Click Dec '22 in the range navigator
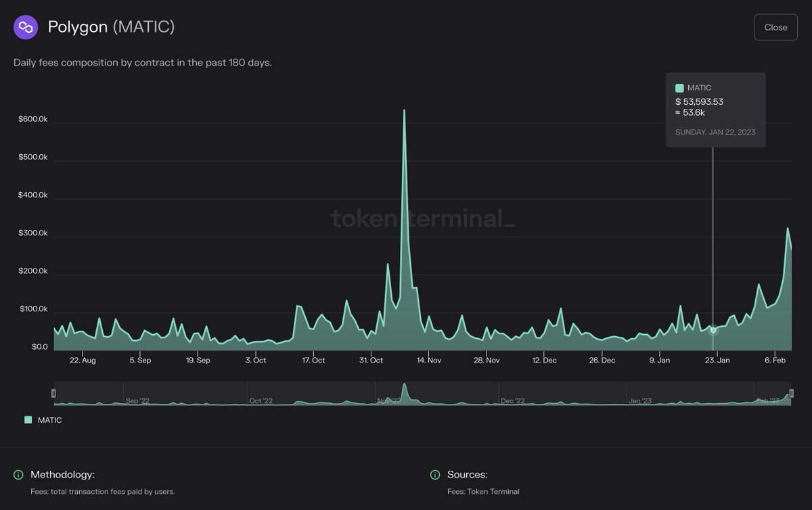This screenshot has width=812, height=510. (x=513, y=401)
